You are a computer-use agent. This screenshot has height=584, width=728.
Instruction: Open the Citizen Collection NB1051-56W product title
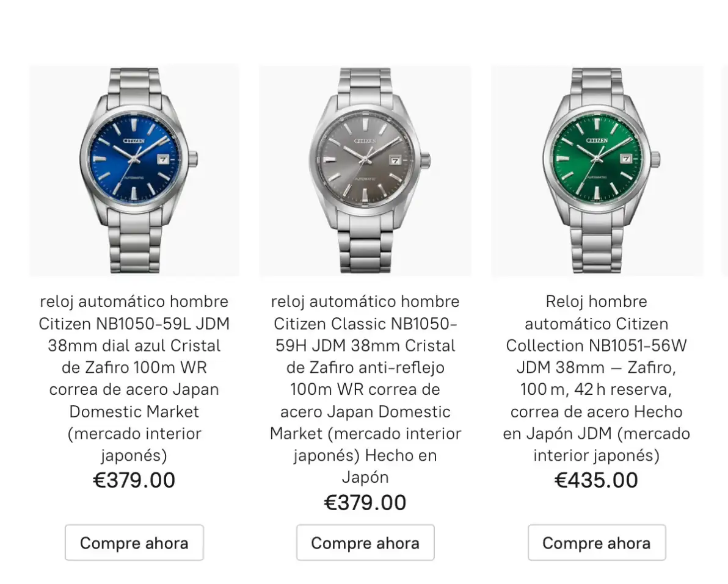click(x=597, y=378)
